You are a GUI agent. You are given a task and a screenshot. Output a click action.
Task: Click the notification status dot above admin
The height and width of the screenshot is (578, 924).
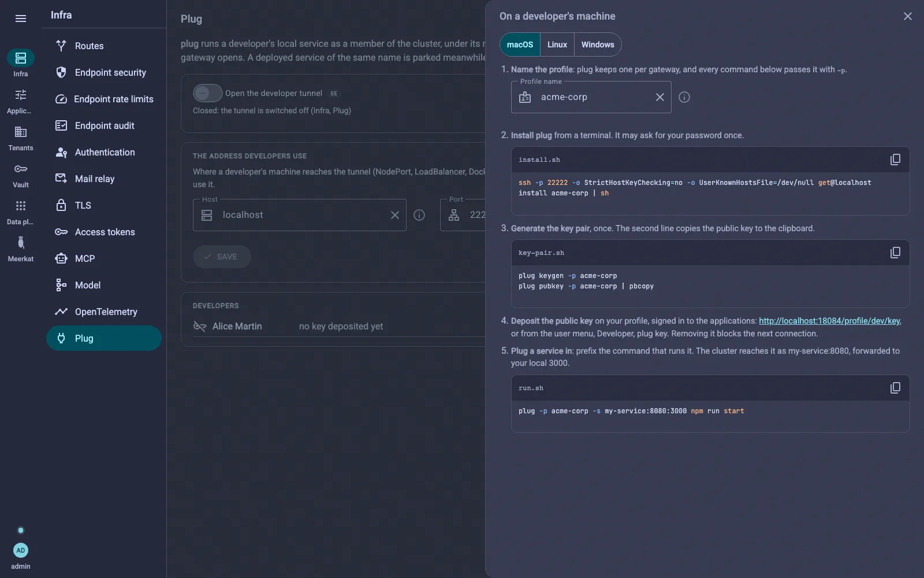(21, 531)
